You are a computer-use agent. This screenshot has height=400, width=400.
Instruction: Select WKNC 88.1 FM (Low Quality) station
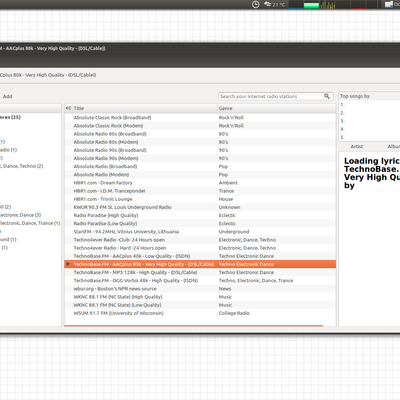pos(200,305)
